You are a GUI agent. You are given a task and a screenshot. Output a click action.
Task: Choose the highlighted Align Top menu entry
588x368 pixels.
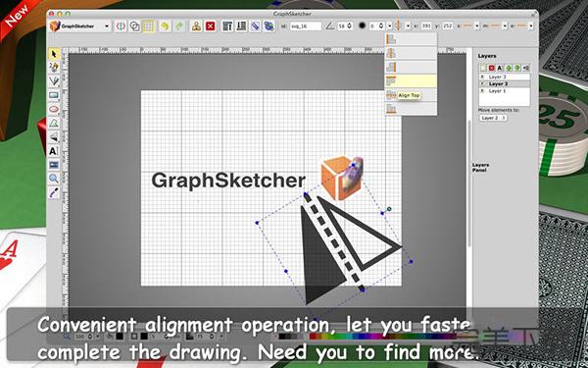pyautogui.click(x=411, y=81)
